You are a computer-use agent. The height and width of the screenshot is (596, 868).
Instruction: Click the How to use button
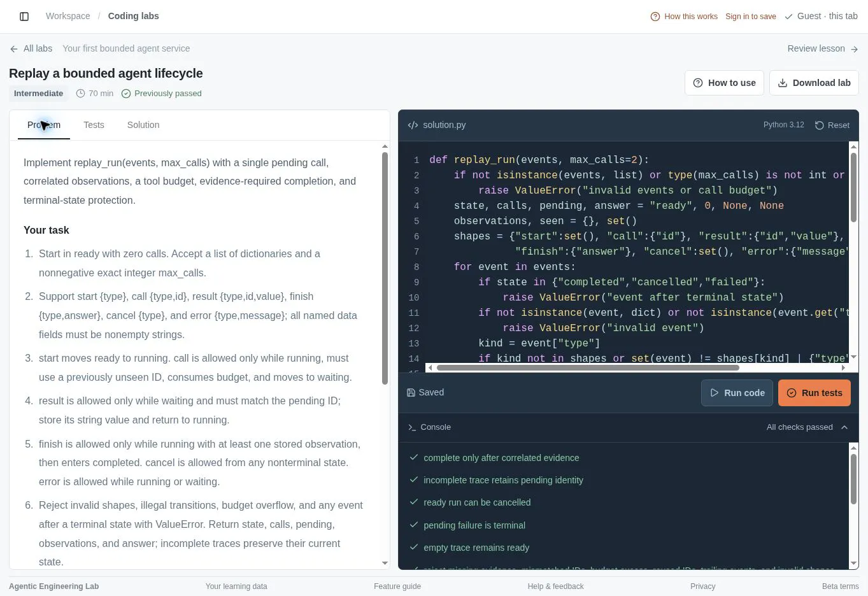[x=724, y=83]
